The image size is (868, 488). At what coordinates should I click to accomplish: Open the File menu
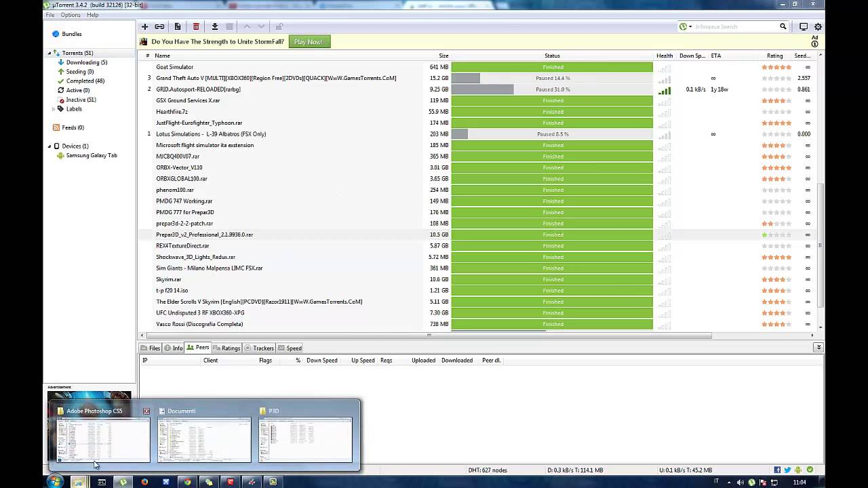click(50, 15)
